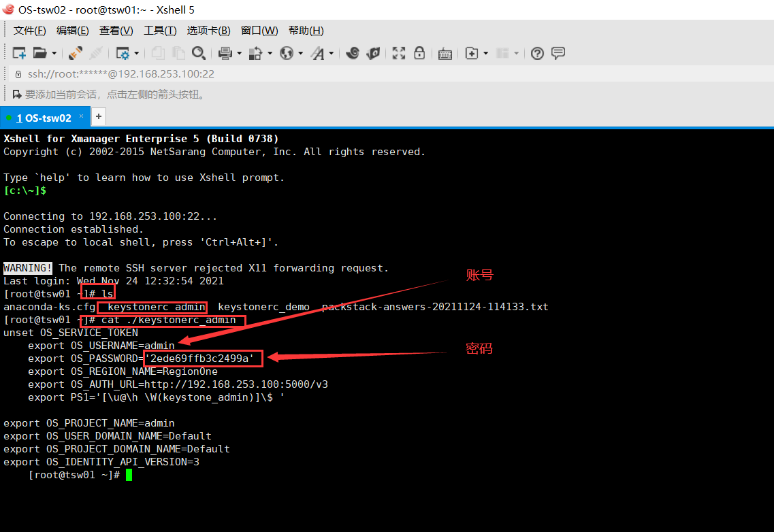Close the OS-tsw02 tab

pos(82,116)
